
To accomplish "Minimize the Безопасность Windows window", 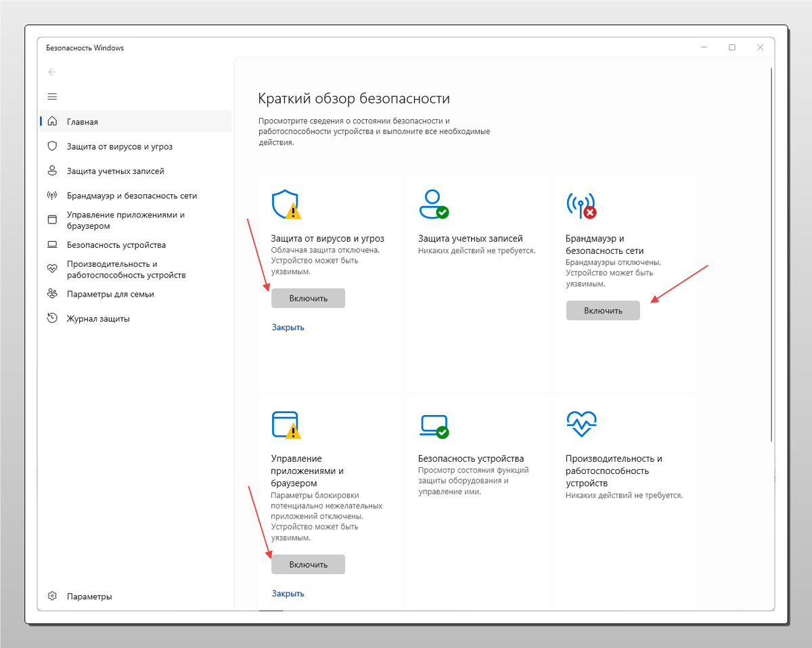I will point(703,47).
